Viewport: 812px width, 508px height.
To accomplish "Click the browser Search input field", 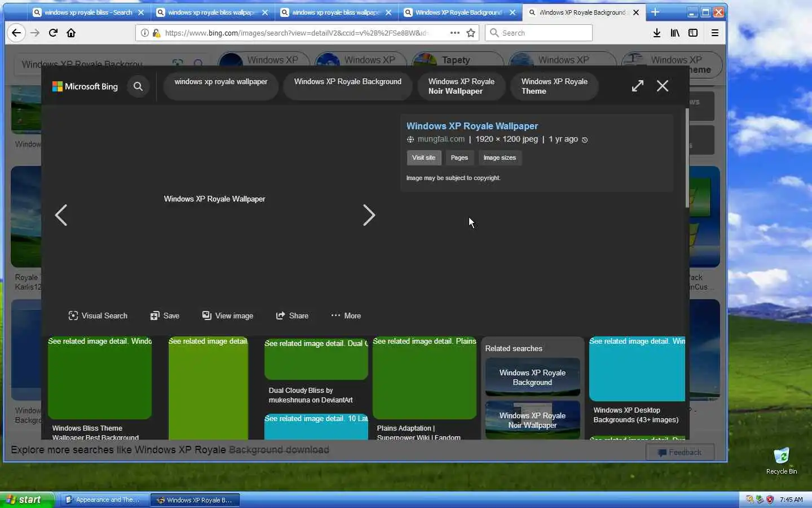I will pyautogui.click(x=539, y=33).
